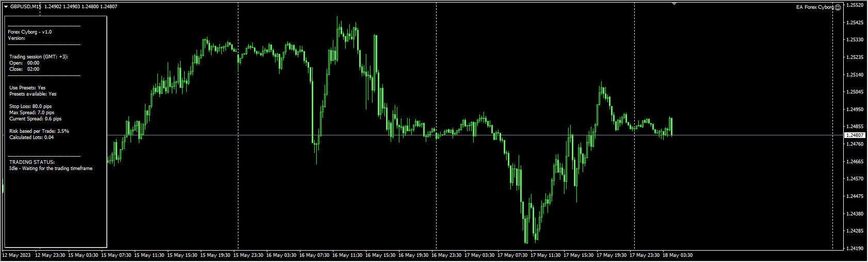The image size is (868, 262).
Task: Click time axis label 12 May 2023
Action: tap(17, 255)
